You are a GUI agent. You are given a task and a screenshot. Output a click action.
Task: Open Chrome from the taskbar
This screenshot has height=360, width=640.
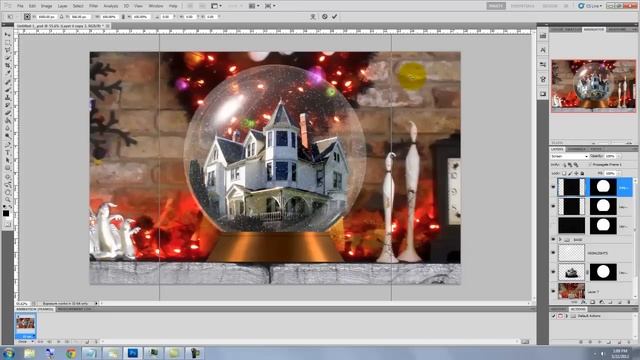(71, 353)
